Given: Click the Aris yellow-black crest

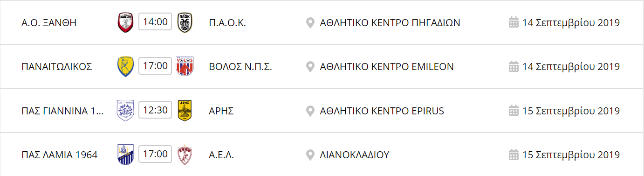Looking at the screenshot, I should click(x=185, y=111).
